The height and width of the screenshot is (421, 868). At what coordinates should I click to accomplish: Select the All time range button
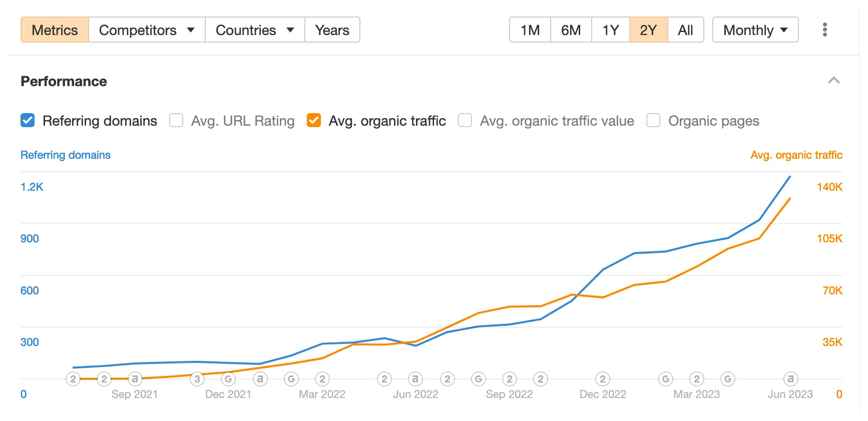[x=685, y=30]
